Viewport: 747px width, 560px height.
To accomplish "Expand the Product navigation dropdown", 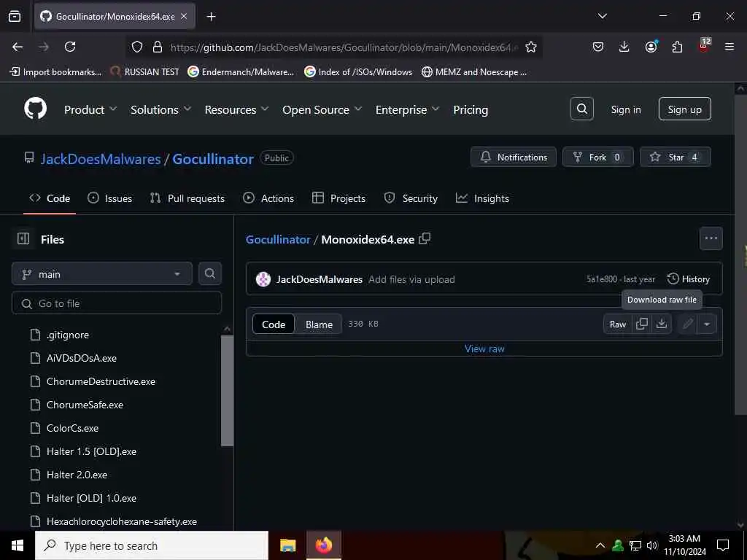I will pyautogui.click(x=90, y=109).
